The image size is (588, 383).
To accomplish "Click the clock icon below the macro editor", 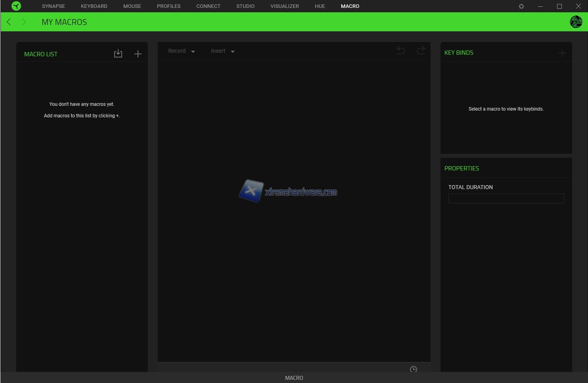I will 413,369.
